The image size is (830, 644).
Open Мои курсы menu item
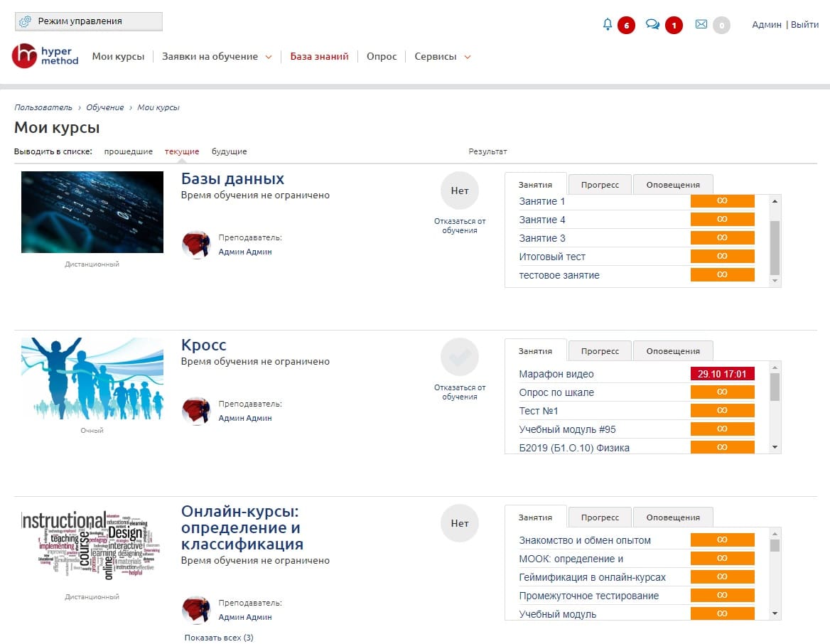click(x=118, y=57)
